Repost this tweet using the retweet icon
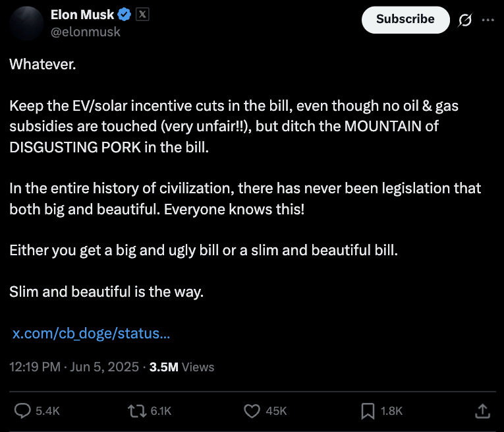 [137, 410]
